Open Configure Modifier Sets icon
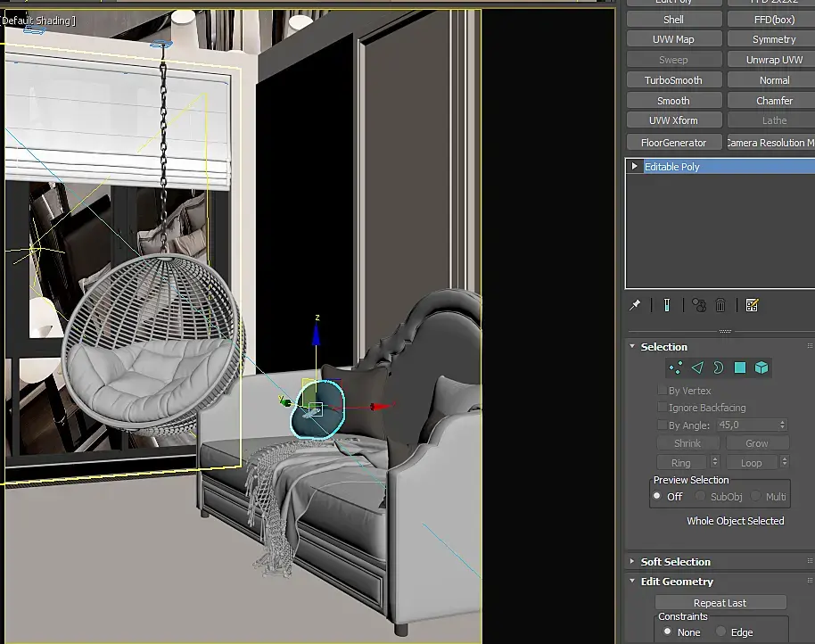 coord(752,305)
